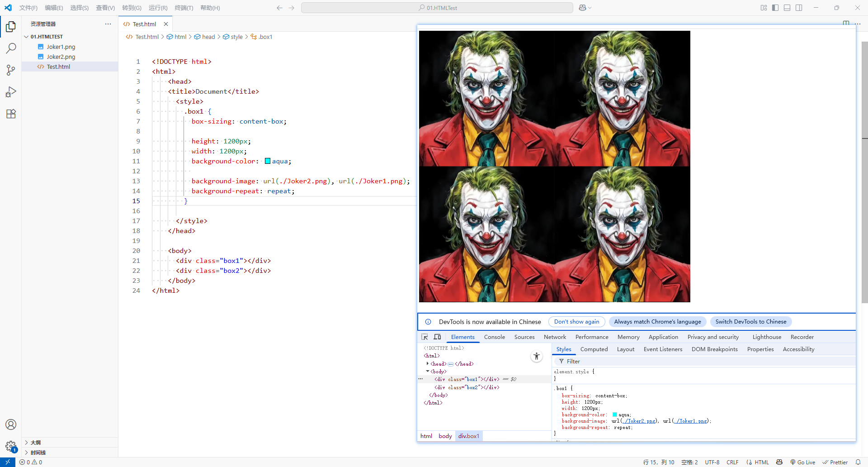Expand the head node in Elements tree

pyautogui.click(x=428, y=363)
